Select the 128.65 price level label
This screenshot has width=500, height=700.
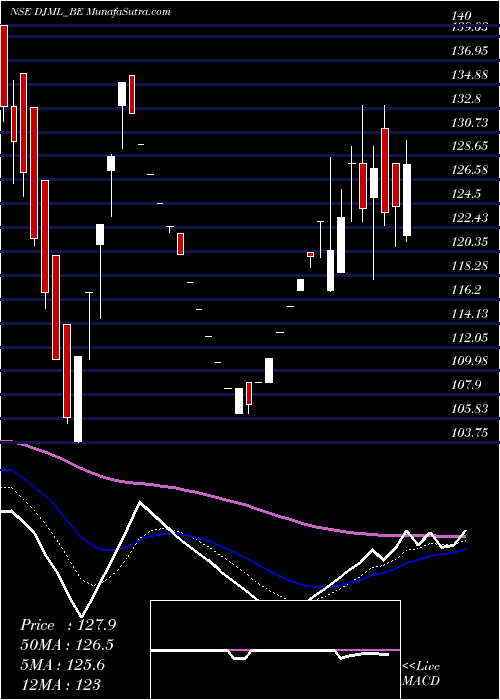(x=469, y=146)
